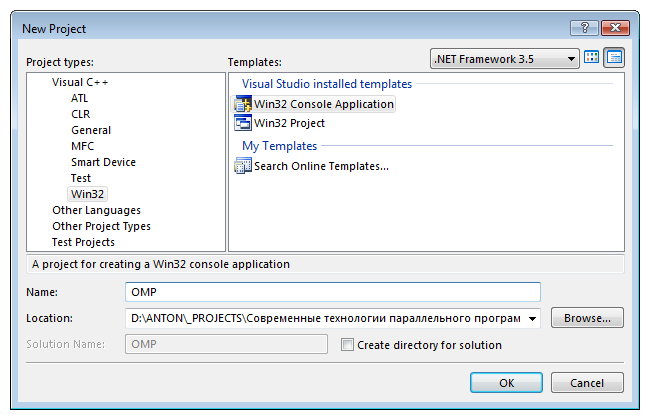Viewport: 650px width, 420px height.
Task: Select the MFC project type
Action: point(82,146)
